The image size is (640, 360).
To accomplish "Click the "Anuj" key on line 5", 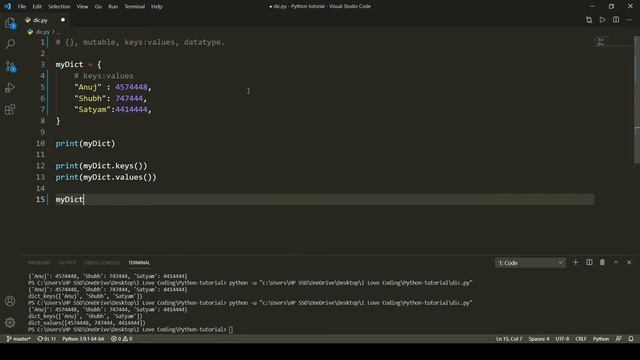I will point(88,87).
